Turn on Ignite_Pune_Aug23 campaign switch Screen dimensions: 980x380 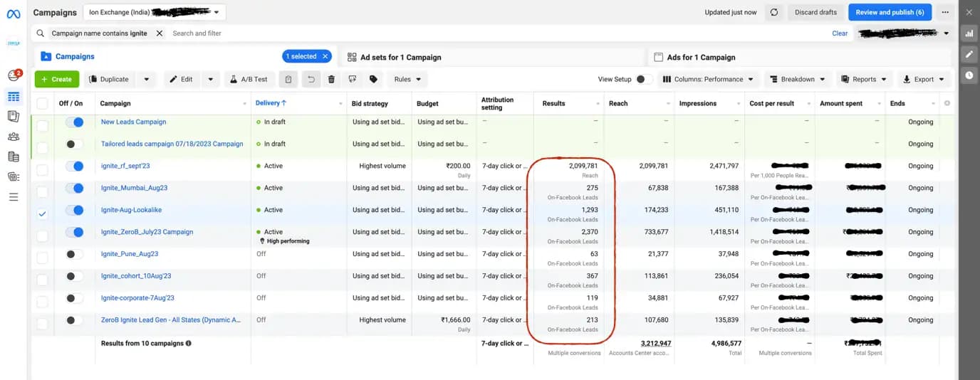pos(74,254)
